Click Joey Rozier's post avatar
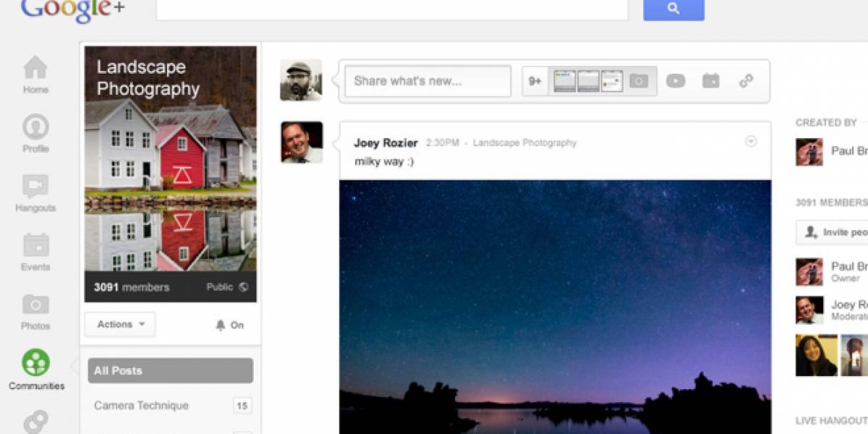Image resolution: width=868 pixels, height=434 pixels. [301, 142]
